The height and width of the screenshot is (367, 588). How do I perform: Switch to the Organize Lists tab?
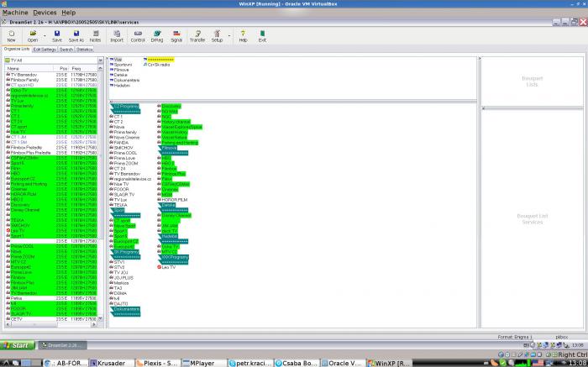[x=17, y=49]
